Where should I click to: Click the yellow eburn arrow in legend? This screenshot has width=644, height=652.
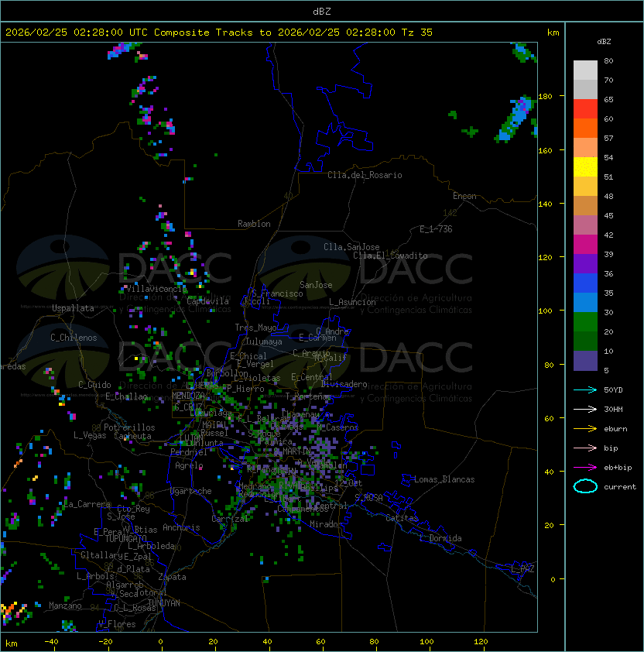pyautogui.click(x=585, y=429)
